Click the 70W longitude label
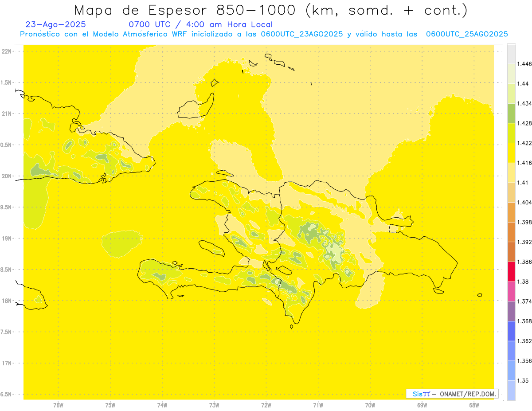The width and height of the screenshot is (532, 411). [370, 405]
